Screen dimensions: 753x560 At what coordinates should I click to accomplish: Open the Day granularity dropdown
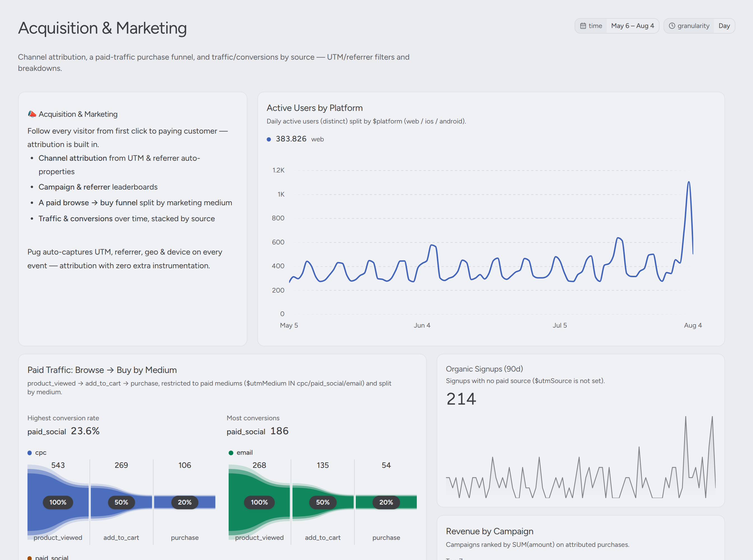[x=724, y=26]
